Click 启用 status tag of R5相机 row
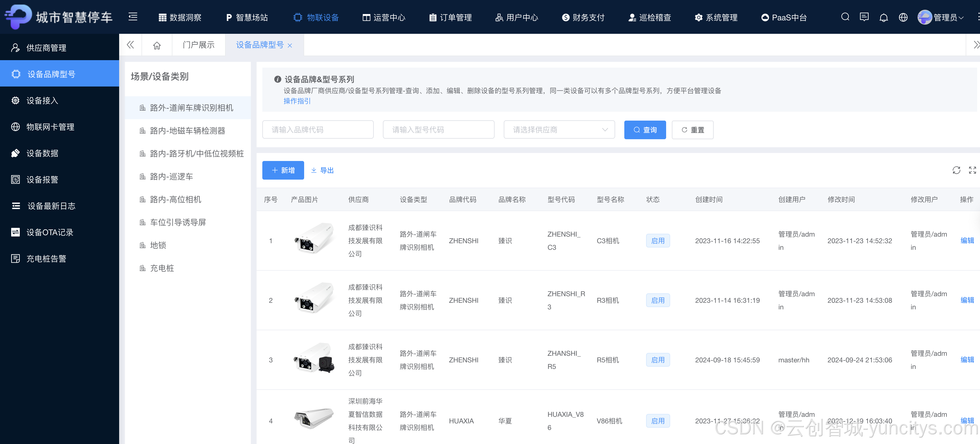Image resolution: width=980 pixels, height=444 pixels. point(658,360)
